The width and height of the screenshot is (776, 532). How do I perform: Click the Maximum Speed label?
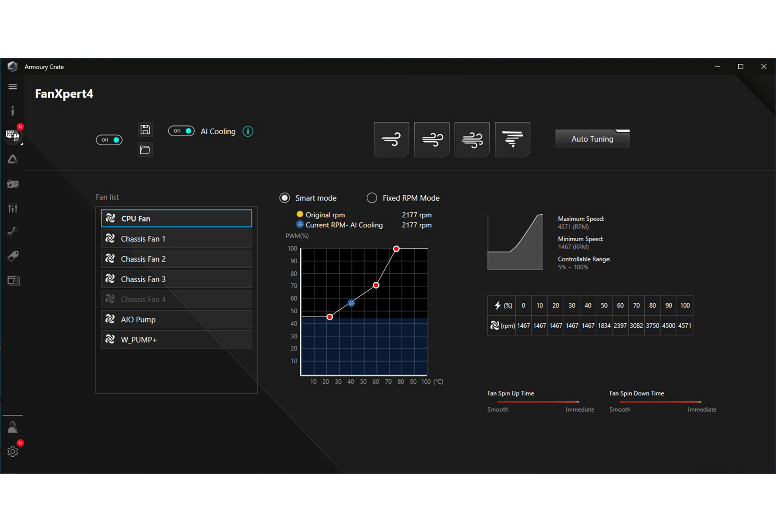point(581,219)
